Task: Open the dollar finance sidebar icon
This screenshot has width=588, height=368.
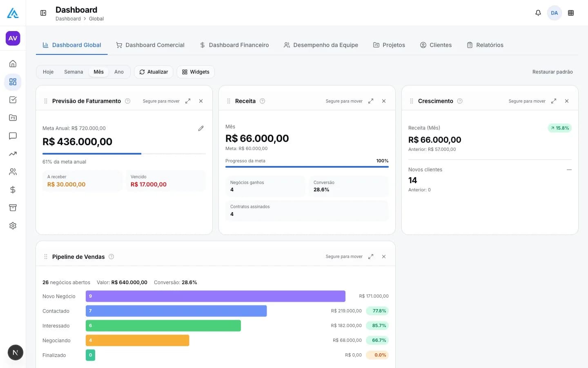Action: tap(13, 190)
